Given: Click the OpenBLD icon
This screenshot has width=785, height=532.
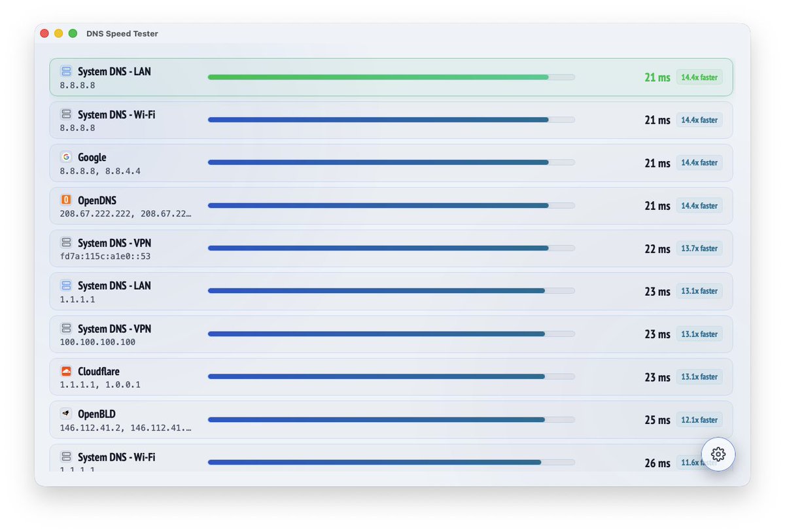Looking at the screenshot, I should coord(66,414).
